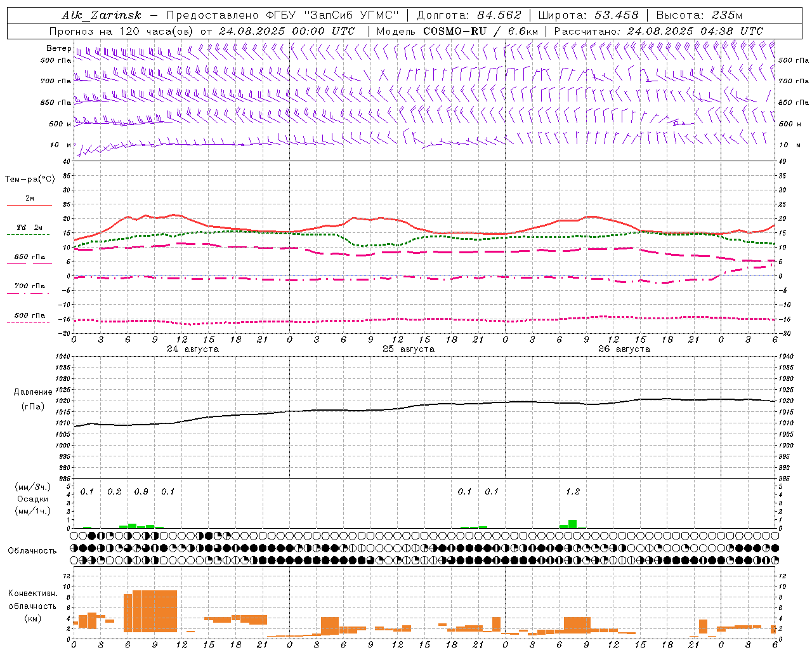812x650 pixels.
Task: Select the (мм/1ч.) precipitation unit label
Action: click(33, 511)
